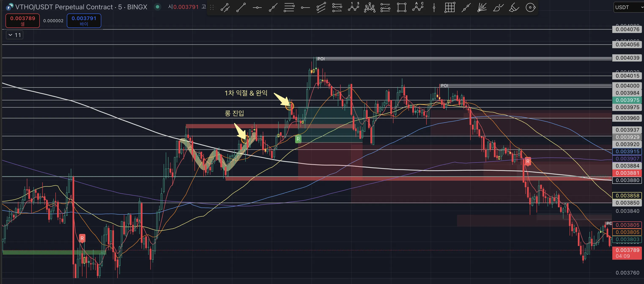This screenshot has height=284, width=644.
Task: Select the upper POI label near 0.004039
Action: [x=321, y=59]
